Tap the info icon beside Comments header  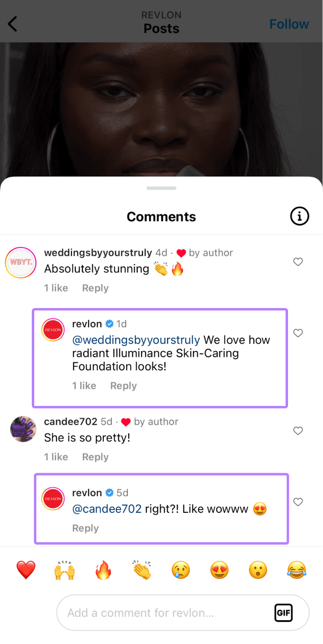[299, 216]
